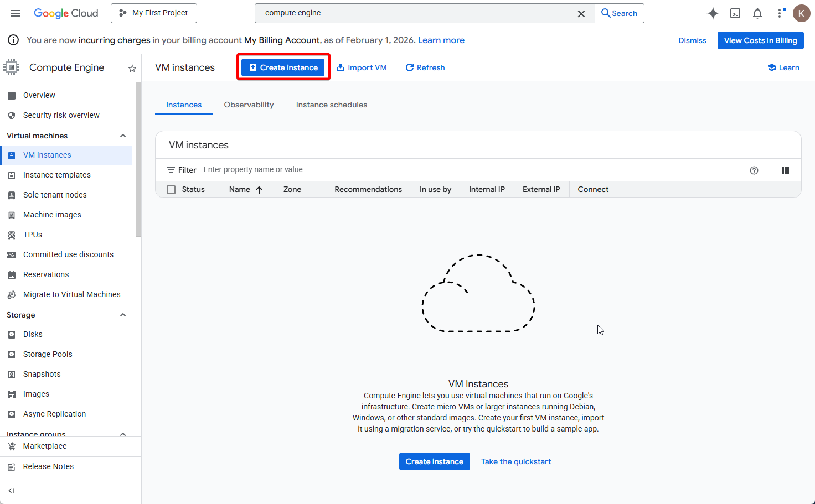
Task: Click the Zone column header
Action: 292,190
